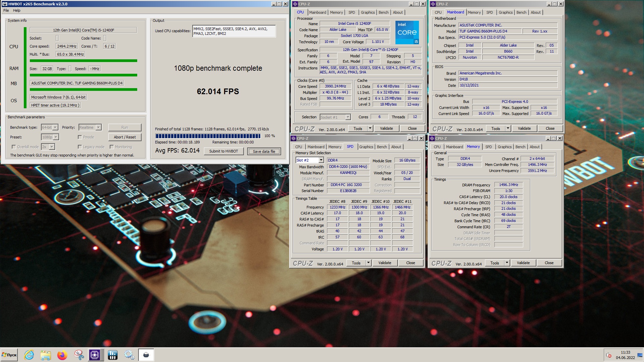Image resolution: width=644 pixels, height=362 pixels.
Task: Expand the Slot #2 memory slot dropdown
Action: (310, 160)
